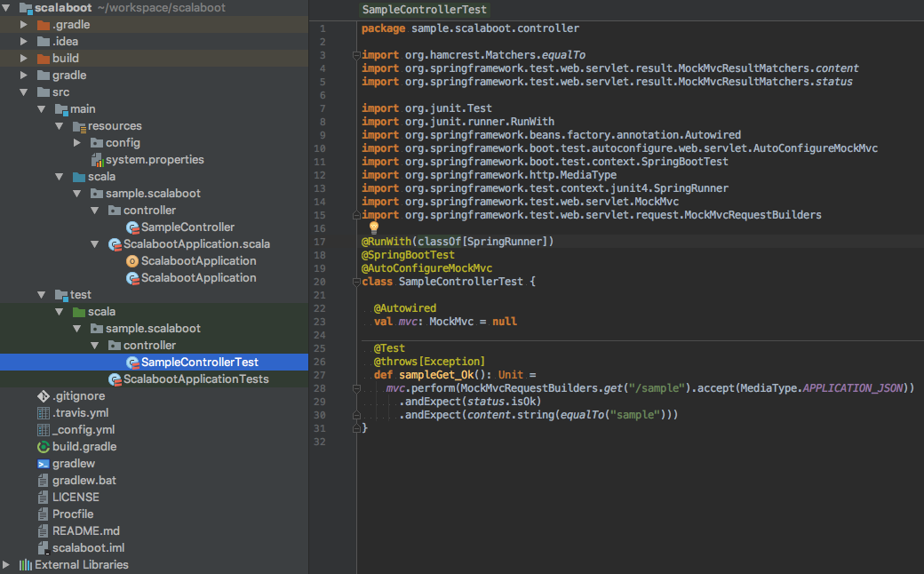Click the README.md file icon
Viewport: 924px width, 574px height.
click(43, 531)
